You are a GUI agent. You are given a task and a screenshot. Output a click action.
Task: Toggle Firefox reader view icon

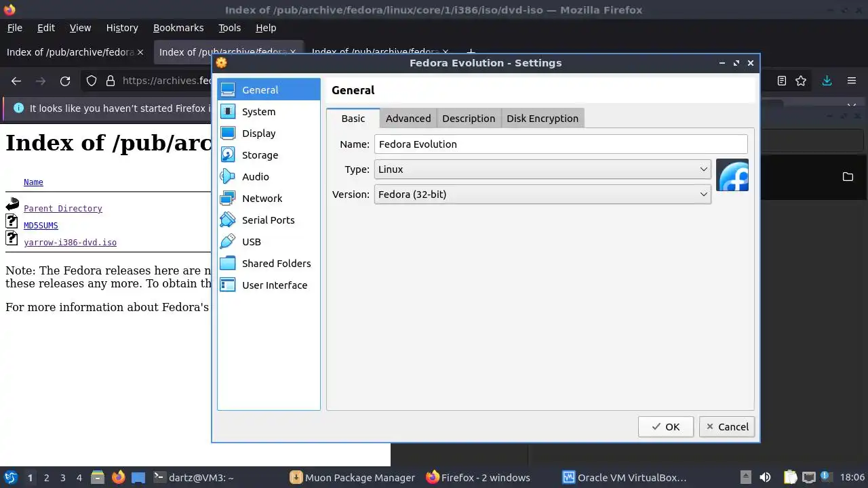782,81
